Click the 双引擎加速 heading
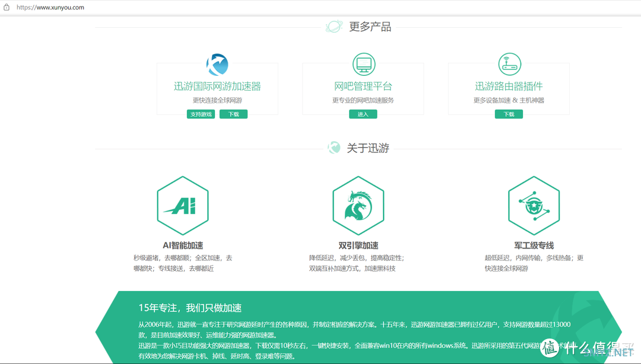The image size is (641, 364). (x=358, y=245)
